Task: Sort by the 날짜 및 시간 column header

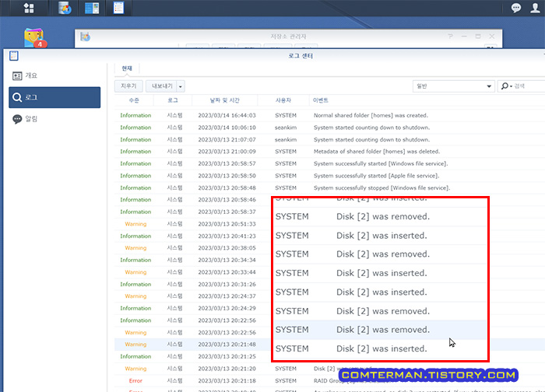Action: (224, 100)
